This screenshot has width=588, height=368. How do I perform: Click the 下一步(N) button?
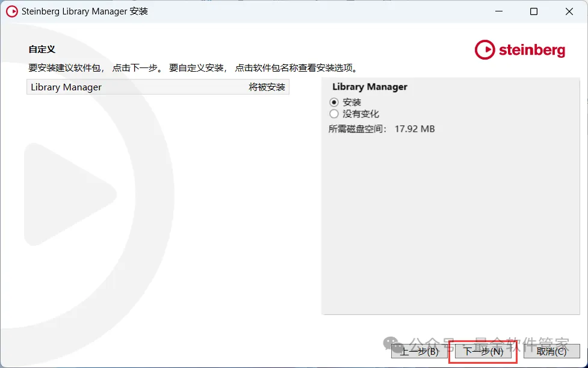tap(483, 351)
